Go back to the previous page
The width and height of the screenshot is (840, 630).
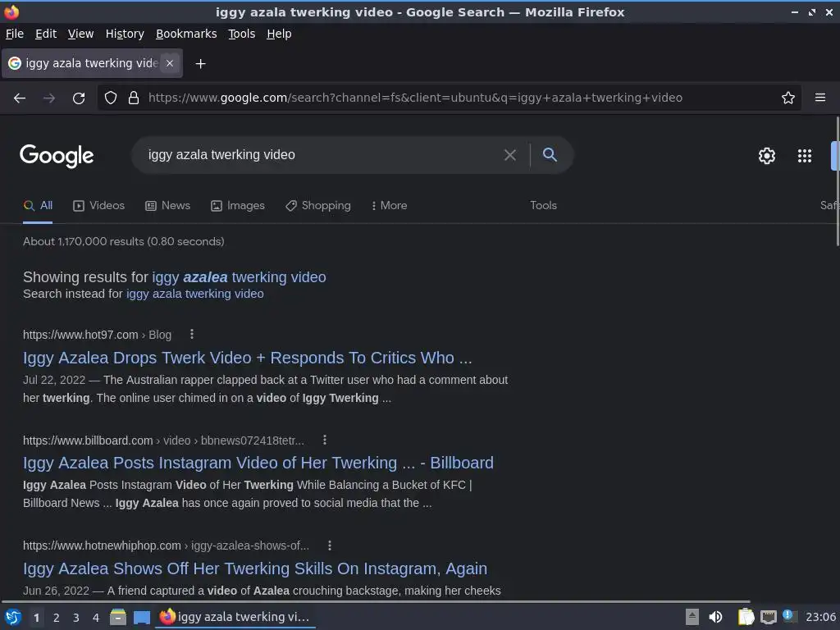point(20,98)
